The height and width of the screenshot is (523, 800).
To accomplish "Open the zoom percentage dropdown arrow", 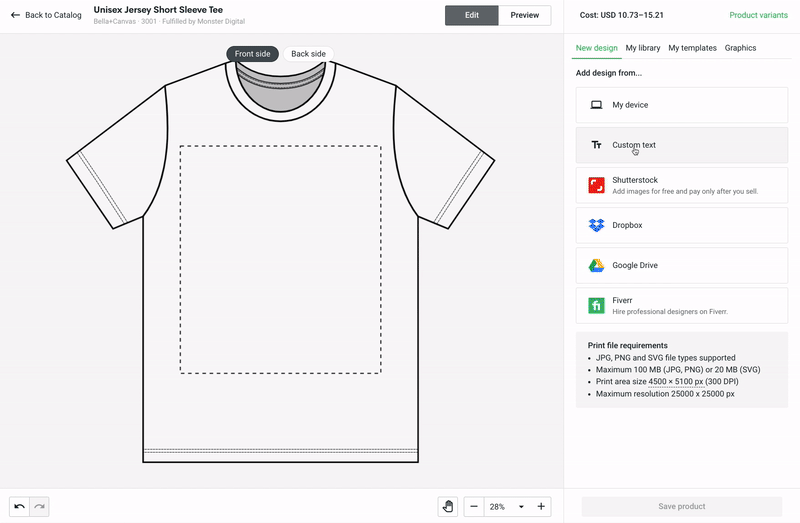I will pyautogui.click(x=521, y=507).
